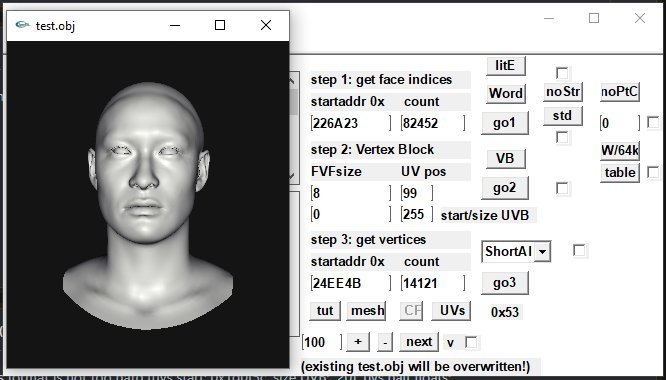Click the tut button

point(325,311)
